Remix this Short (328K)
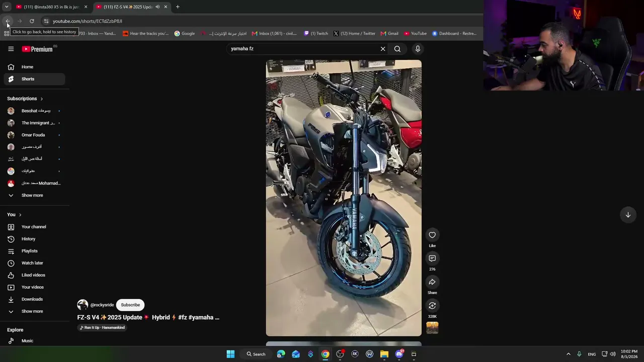The width and height of the screenshot is (644, 362). point(432,306)
